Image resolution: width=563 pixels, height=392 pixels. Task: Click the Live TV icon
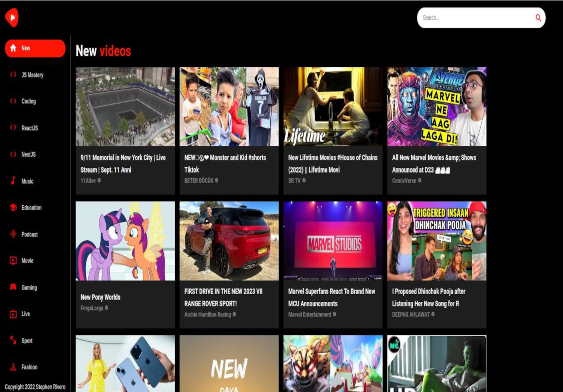[x=13, y=314]
